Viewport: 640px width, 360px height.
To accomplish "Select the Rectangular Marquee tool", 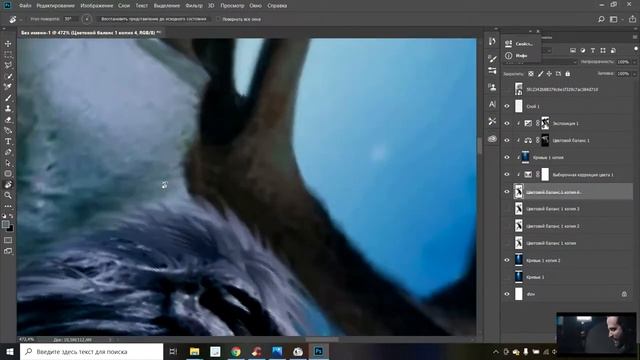I will pos(8,54).
